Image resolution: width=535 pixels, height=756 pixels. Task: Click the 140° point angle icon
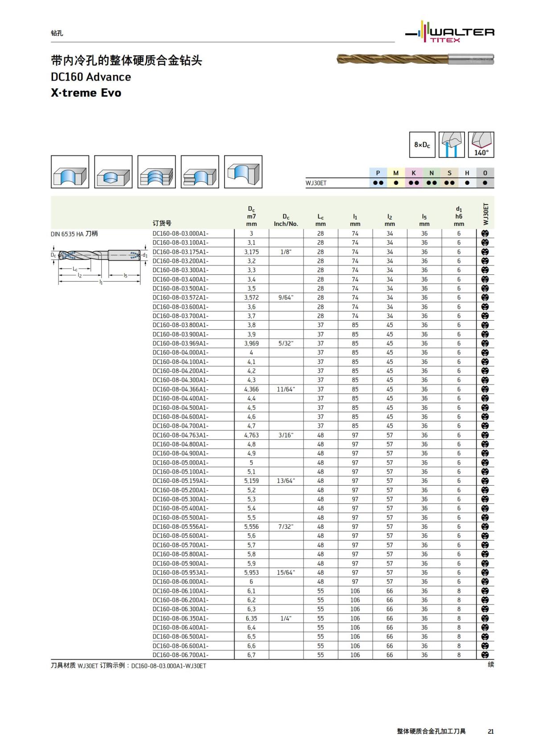pos(481,145)
